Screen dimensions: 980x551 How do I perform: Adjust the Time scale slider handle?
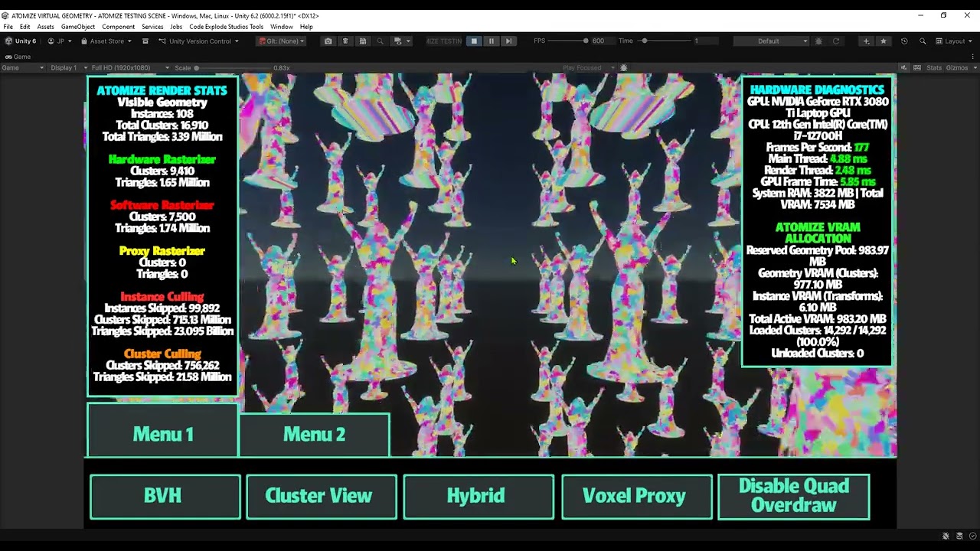(x=645, y=41)
